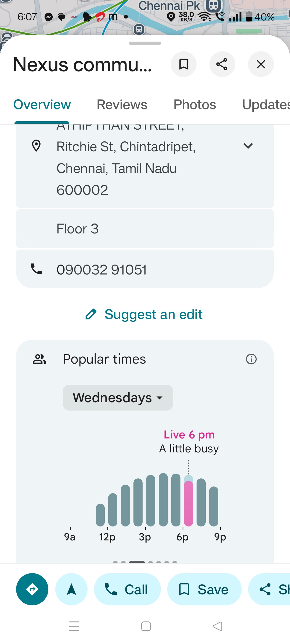This screenshot has width=290, height=644.
Task: Select the live 6 pm pink bar
Action: pyautogui.click(x=189, y=503)
